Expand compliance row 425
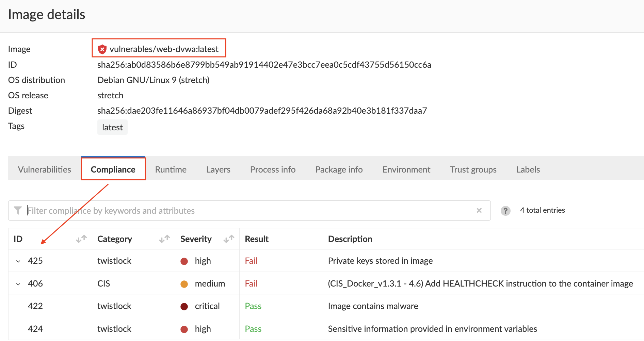This screenshot has width=644, height=341. pyautogui.click(x=18, y=261)
